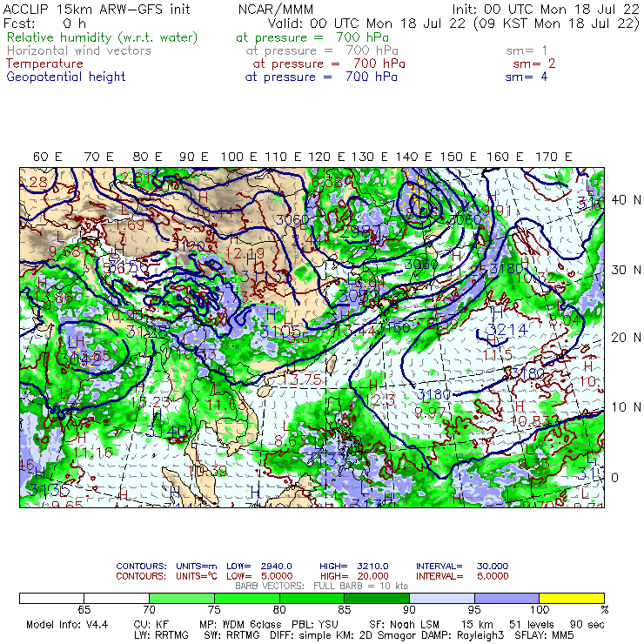This screenshot has height=644, width=644.
Task: Click the purple 95–100% color swatch
Action: point(506,598)
